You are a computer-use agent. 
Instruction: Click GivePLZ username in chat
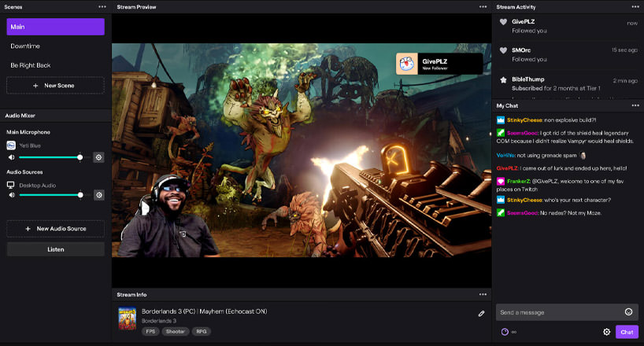click(507, 168)
